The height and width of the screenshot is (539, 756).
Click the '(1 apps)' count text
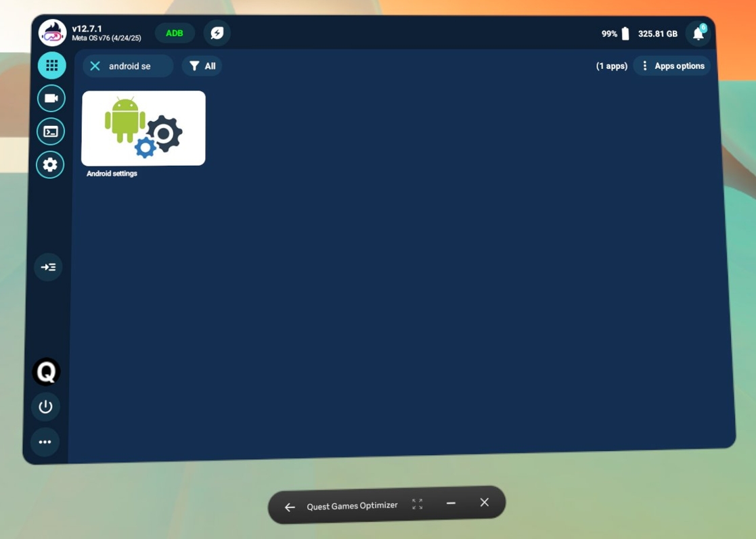point(611,66)
